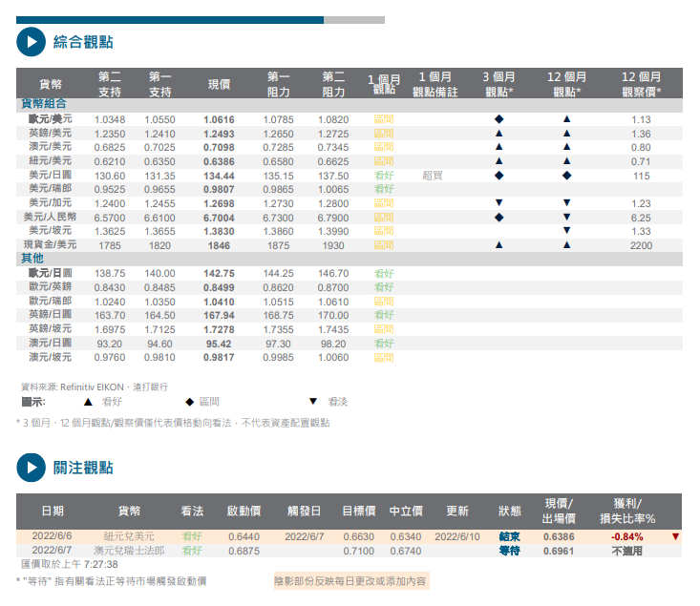The image size is (700, 606).
Task: Click the 結束 status in 紐元兌美元 row
Action: click(x=509, y=536)
